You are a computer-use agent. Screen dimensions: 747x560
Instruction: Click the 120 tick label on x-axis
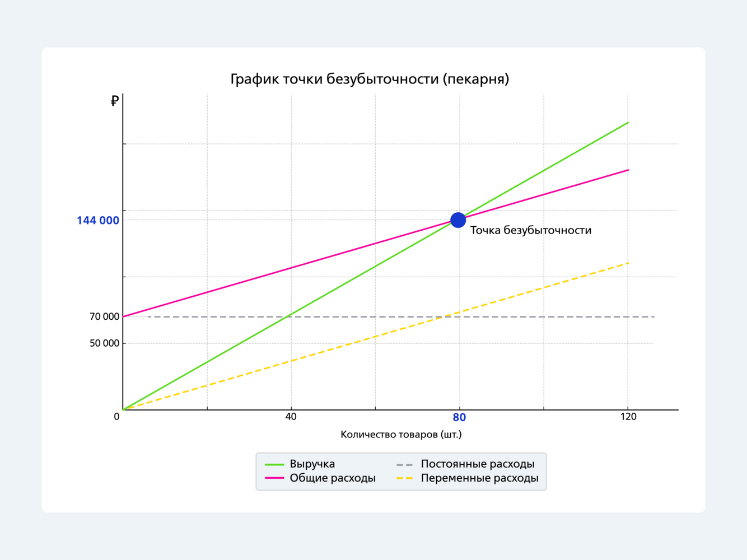coord(628,417)
